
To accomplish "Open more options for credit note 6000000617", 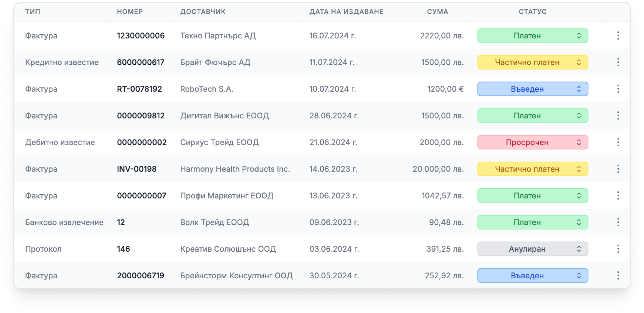I will tap(618, 62).
